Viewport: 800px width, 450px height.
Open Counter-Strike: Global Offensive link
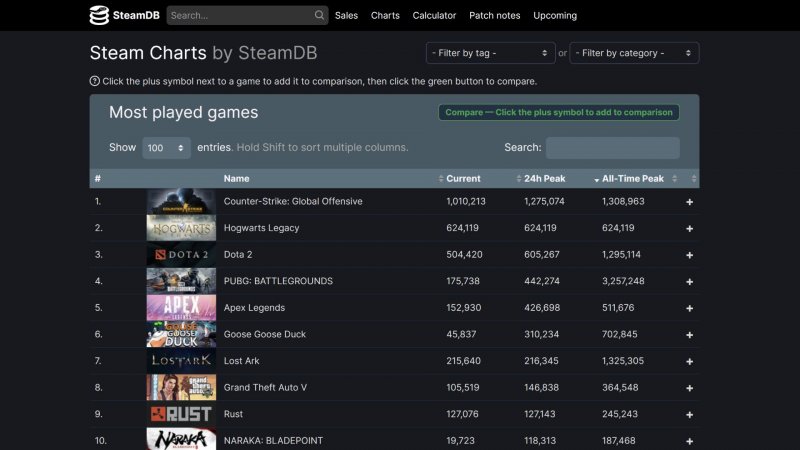pos(293,201)
